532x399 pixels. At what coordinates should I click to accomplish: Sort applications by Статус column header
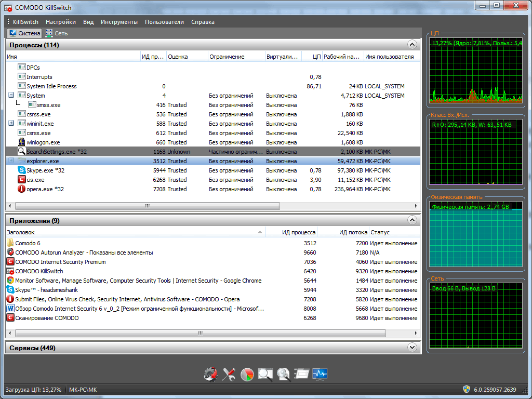pos(395,232)
